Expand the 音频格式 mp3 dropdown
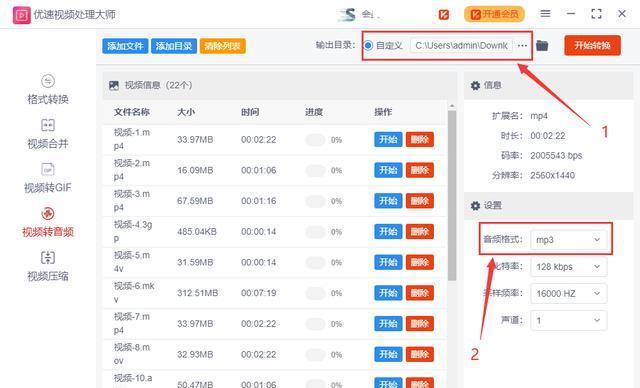The width and height of the screenshot is (640, 388). tap(569, 239)
